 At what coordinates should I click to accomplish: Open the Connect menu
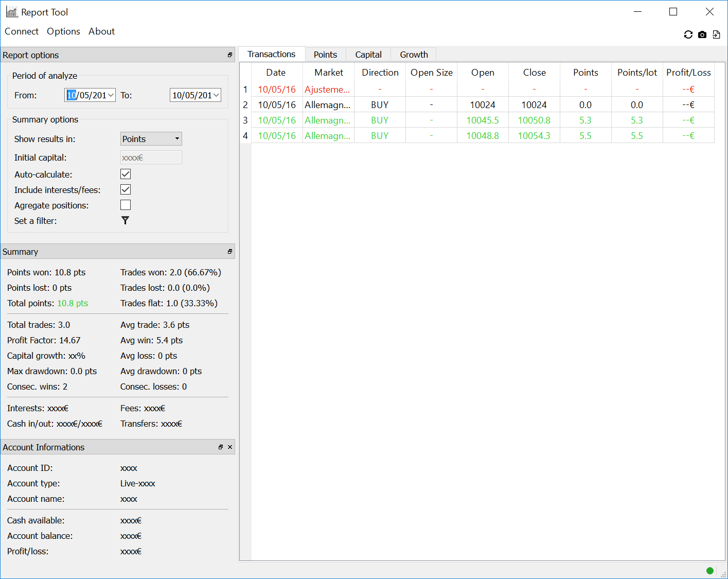[x=22, y=31]
